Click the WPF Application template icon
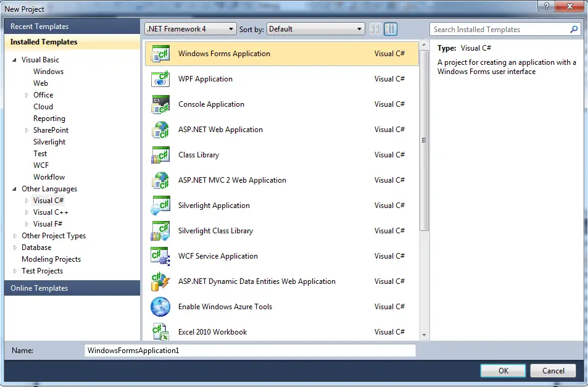 coord(160,79)
